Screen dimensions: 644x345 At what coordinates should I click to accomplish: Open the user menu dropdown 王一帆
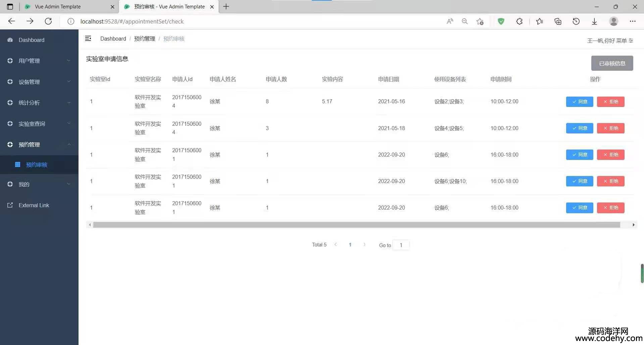point(610,41)
